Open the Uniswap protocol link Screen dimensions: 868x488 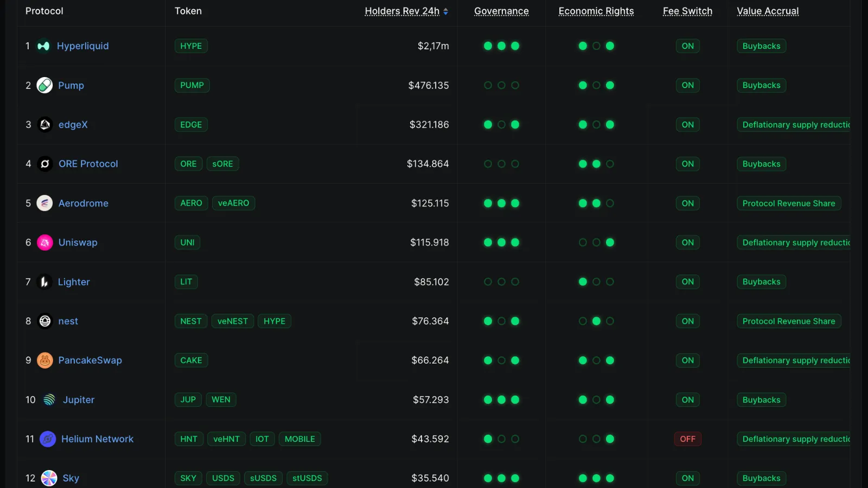pos(78,242)
